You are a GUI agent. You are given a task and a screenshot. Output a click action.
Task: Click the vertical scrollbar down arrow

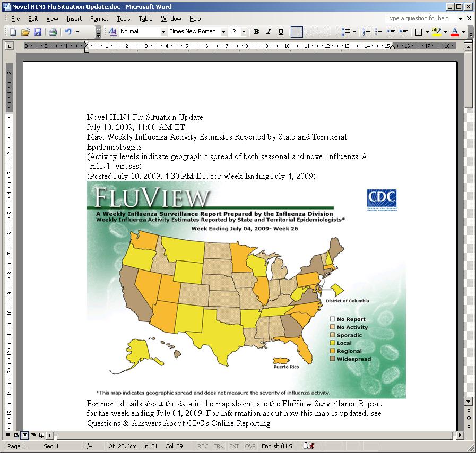point(469,402)
